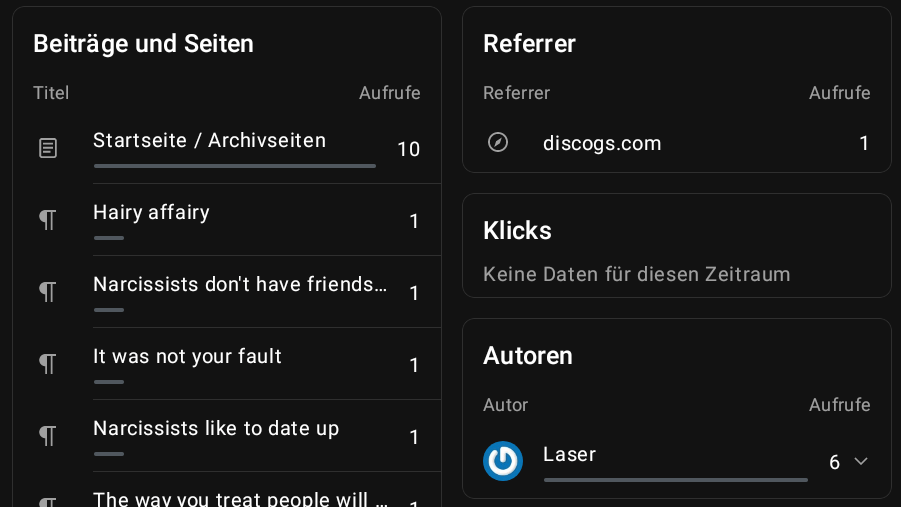Click the paragraph icon next to Hairy affairy
901x507 pixels.
pyautogui.click(x=48, y=220)
